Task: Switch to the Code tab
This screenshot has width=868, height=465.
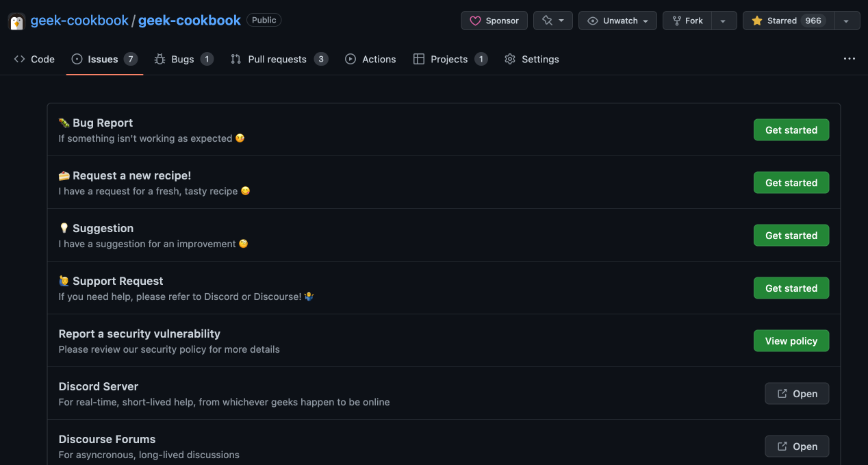Action: pyautogui.click(x=34, y=60)
